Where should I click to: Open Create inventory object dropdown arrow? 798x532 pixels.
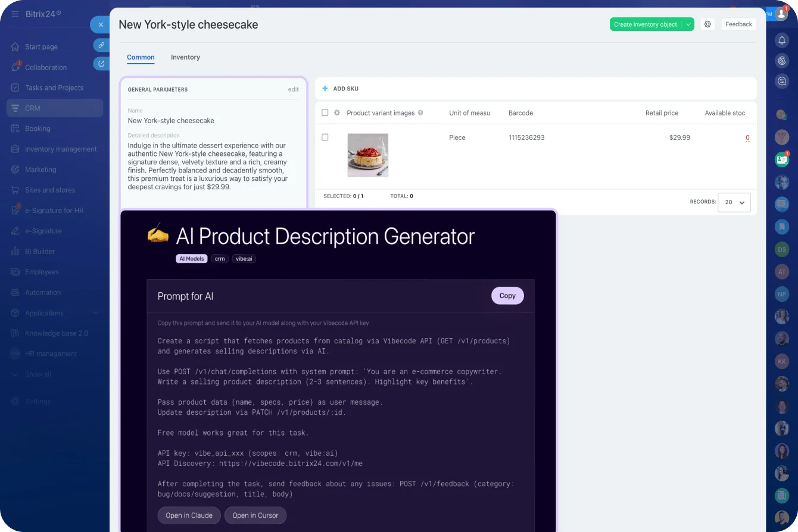pyautogui.click(x=688, y=24)
